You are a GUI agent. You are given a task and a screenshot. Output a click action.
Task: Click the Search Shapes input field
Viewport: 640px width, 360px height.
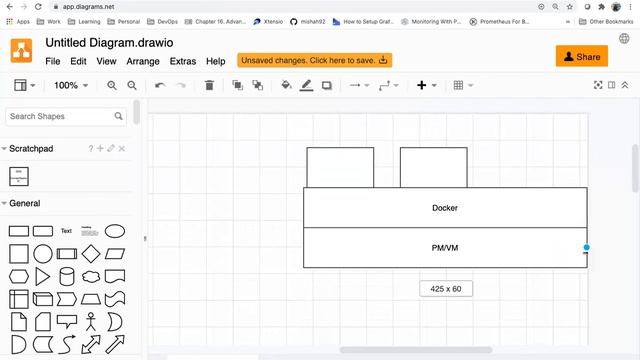tap(65, 116)
